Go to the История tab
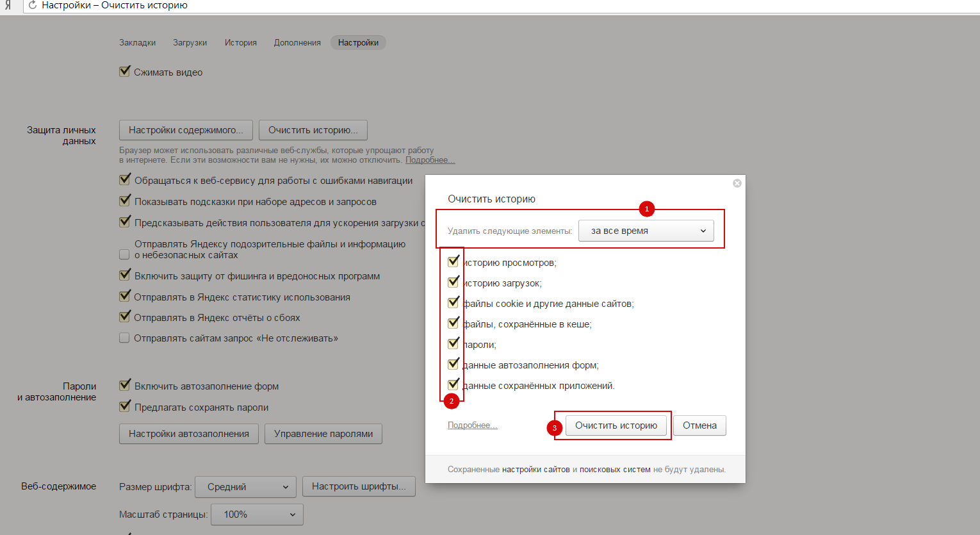980x535 pixels. coord(240,42)
